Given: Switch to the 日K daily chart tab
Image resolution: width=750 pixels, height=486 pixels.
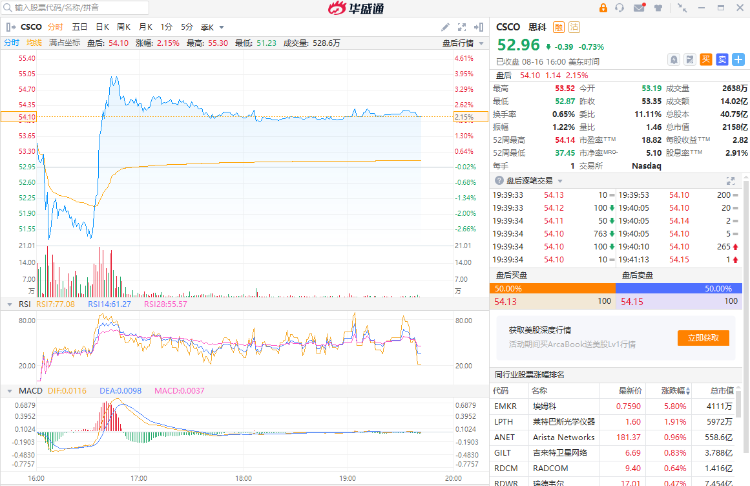Looking at the screenshot, I should [x=102, y=26].
